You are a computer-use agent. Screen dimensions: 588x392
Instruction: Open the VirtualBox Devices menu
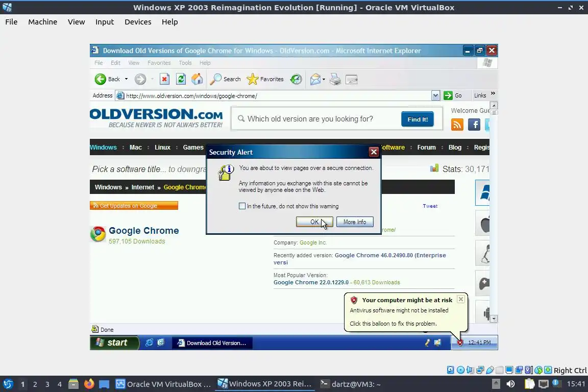click(138, 22)
